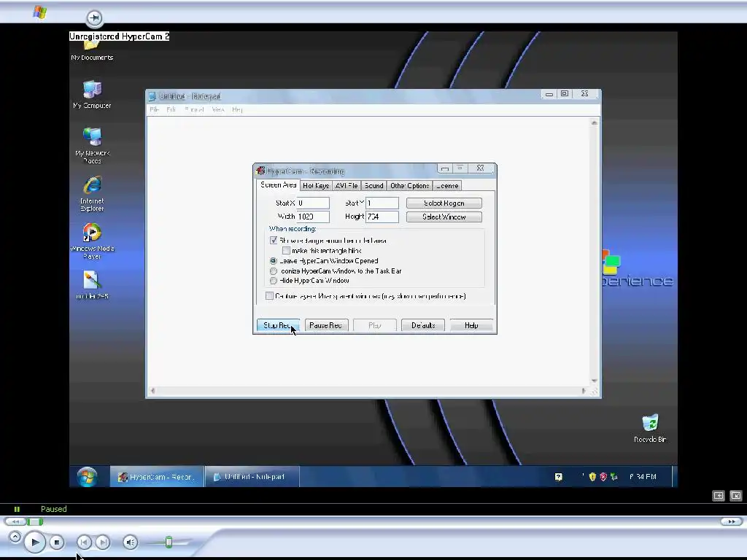This screenshot has height=560, width=747.
Task: Click the shield icon in the system tray
Action: [x=592, y=477]
